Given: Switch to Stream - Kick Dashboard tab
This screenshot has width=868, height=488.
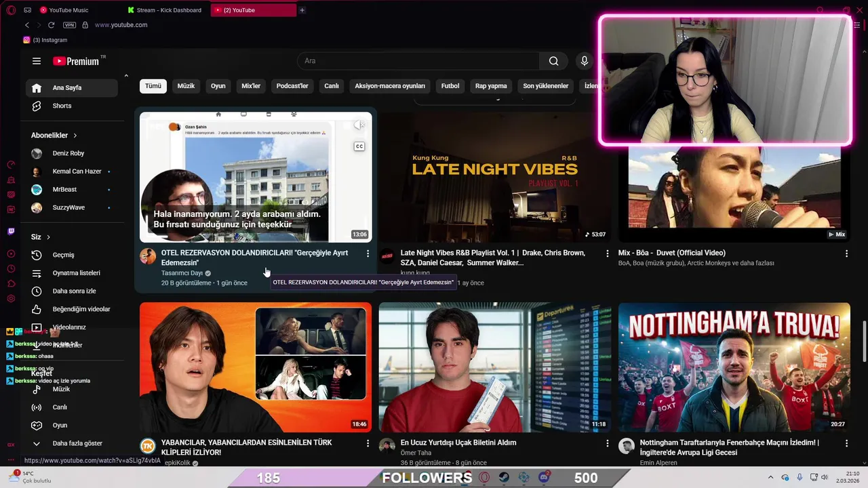Looking at the screenshot, I should coord(166,10).
